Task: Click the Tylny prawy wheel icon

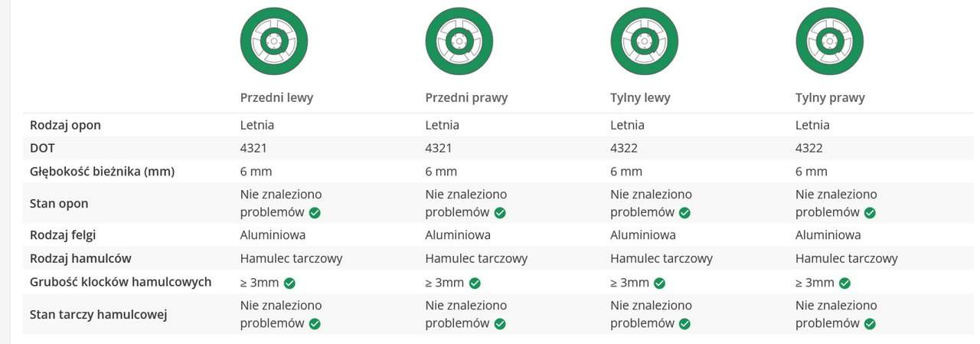Action: (x=830, y=41)
